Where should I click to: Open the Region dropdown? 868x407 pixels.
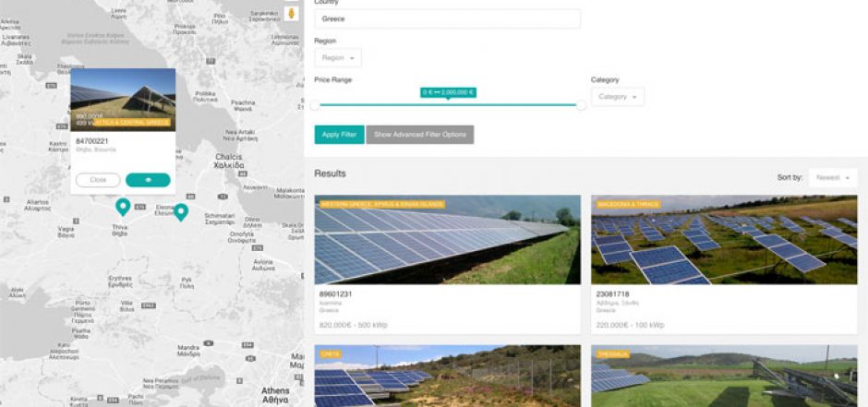point(338,57)
